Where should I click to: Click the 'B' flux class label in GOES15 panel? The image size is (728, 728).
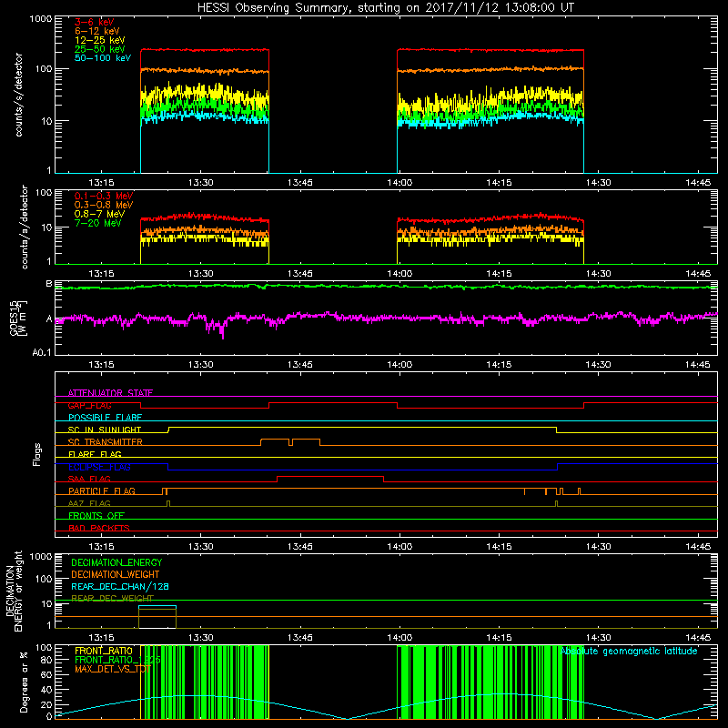(x=49, y=284)
